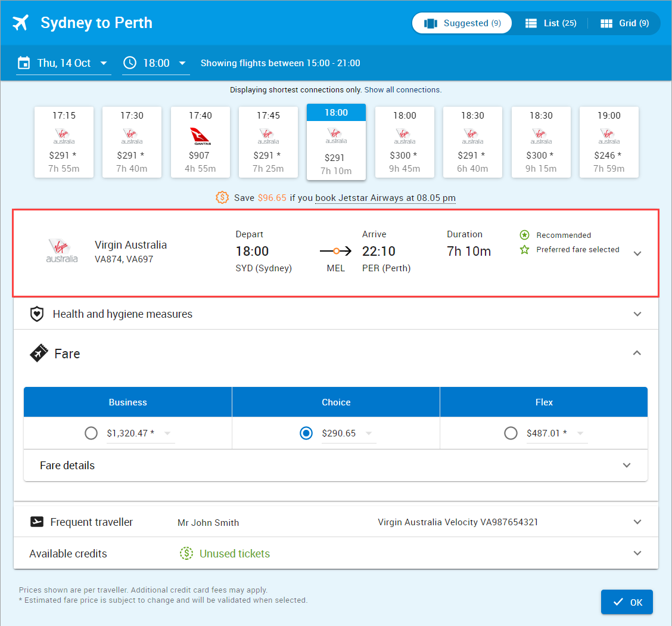Select the Choice fare radio button
The width and height of the screenshot is (672, 626).
pos(306,433)
